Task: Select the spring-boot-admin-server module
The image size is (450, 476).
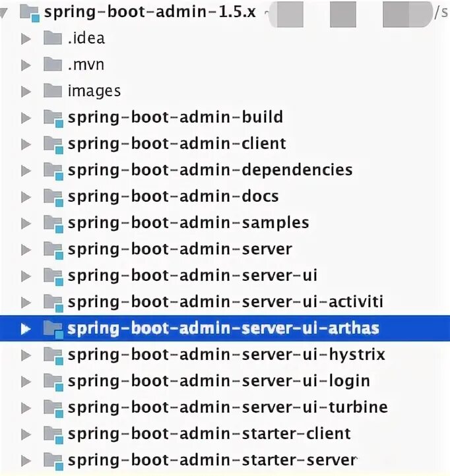Action: click(179, 250)
